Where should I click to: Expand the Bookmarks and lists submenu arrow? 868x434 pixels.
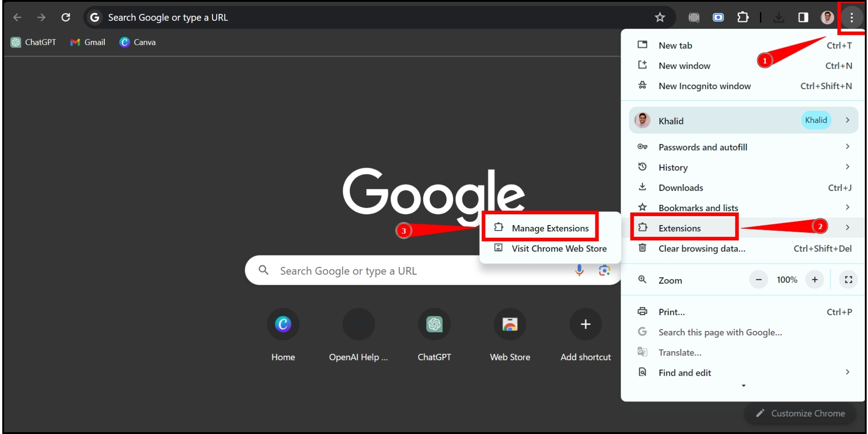[847, 207]
